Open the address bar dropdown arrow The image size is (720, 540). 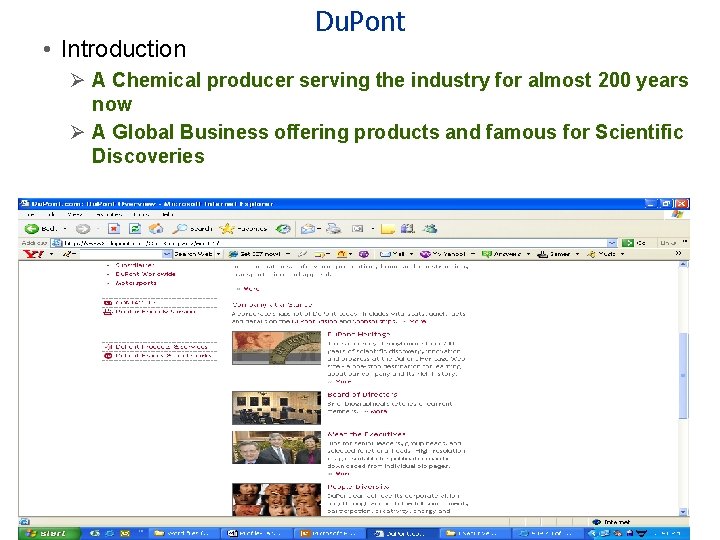[612, 243]
